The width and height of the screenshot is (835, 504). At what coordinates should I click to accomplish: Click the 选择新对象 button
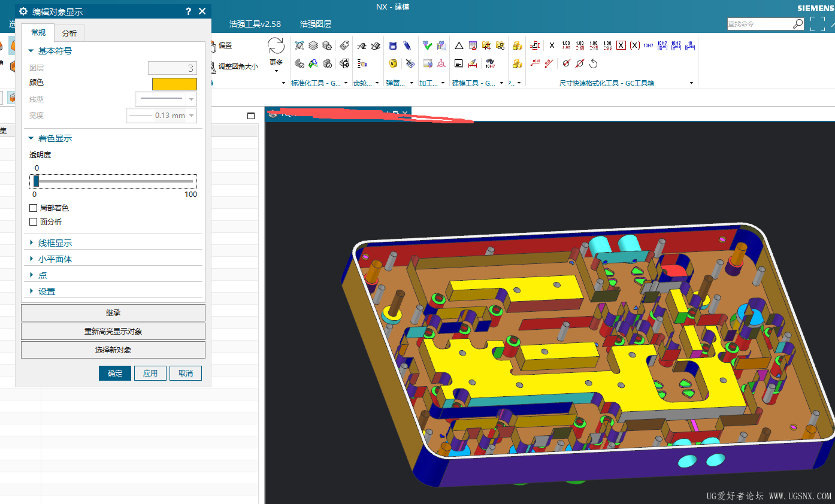point(113,350)
